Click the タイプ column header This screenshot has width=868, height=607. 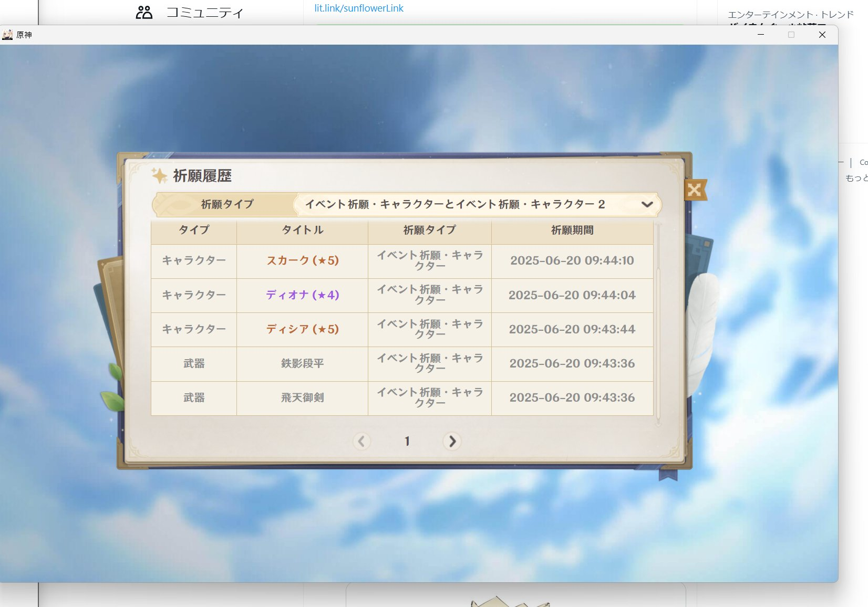(194, 230)
